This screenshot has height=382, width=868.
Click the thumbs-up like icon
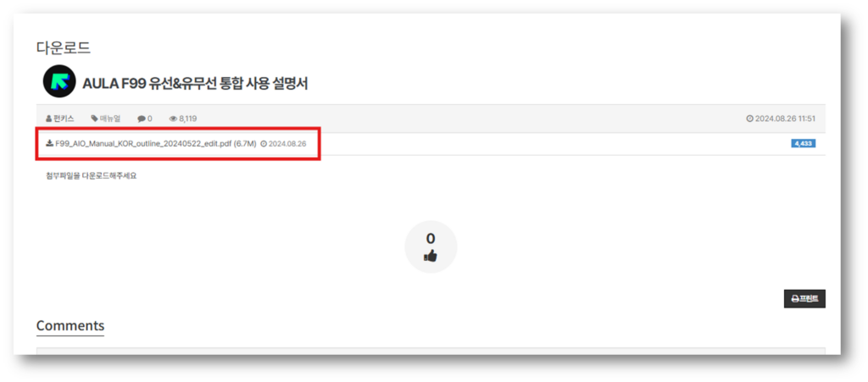pyautogui.click(x=430, y=256)
